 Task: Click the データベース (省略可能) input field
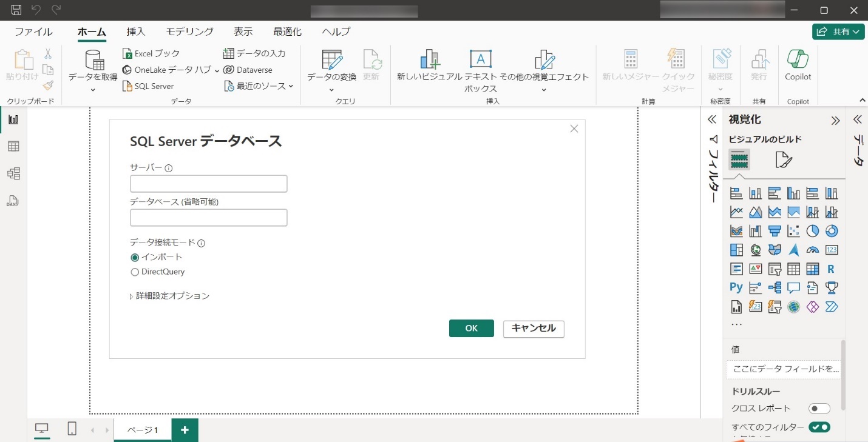click(208, 218)
